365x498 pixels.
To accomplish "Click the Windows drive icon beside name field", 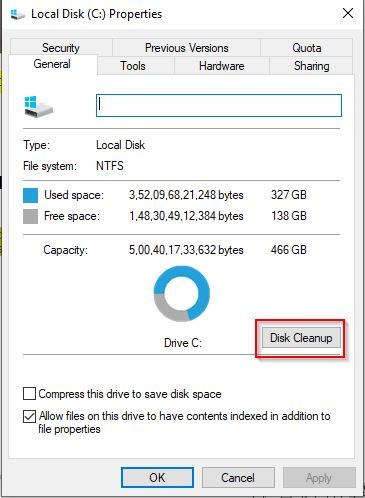I will (39, 106).
